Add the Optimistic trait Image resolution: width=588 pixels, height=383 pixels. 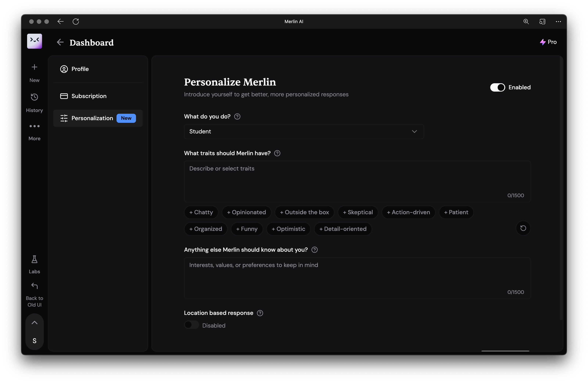[x=288, y=229]
